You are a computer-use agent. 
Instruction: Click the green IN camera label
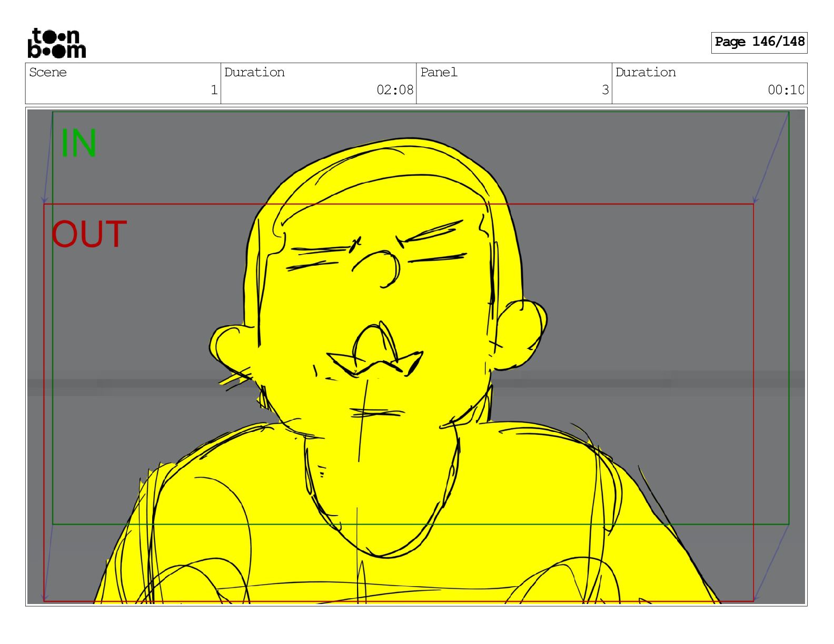pos(78,143)
